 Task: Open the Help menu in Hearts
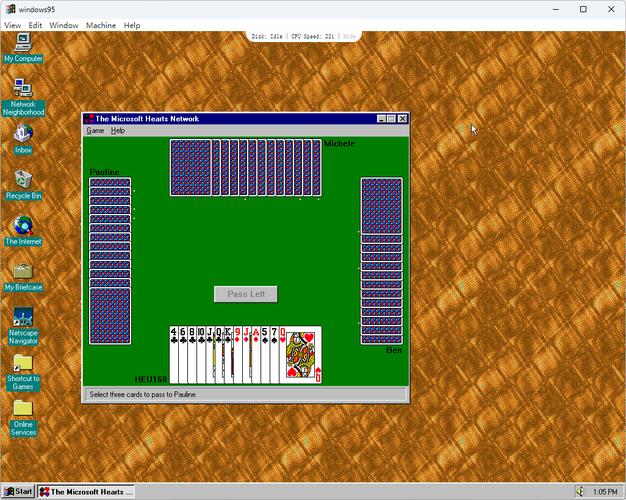(118, 131)
